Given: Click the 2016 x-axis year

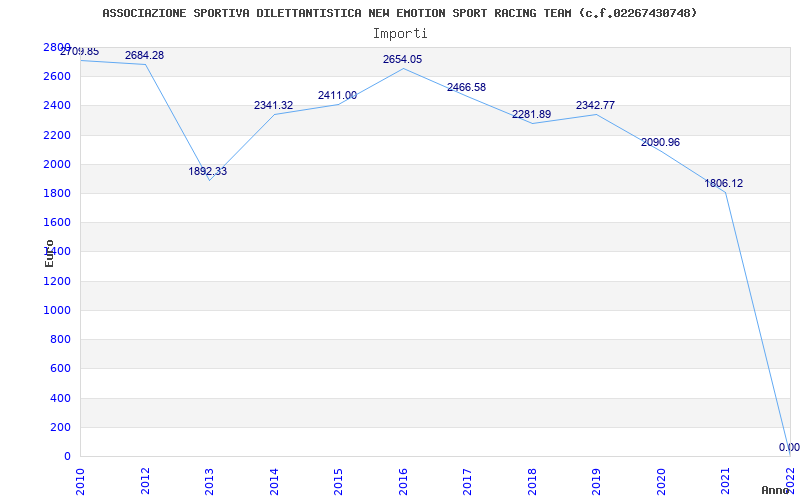Looking at the screenshot, I should 403,481.
